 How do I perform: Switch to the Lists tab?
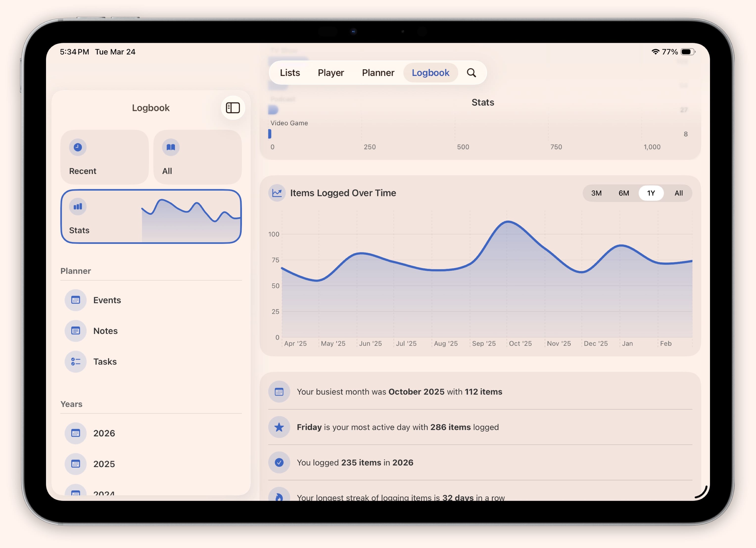(290, 73)
